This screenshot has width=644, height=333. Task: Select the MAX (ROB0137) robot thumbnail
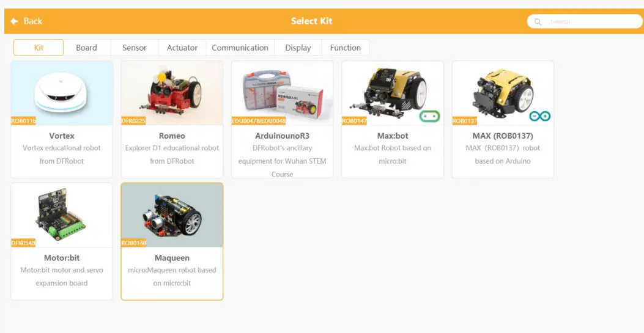click(x=503, y=93)
